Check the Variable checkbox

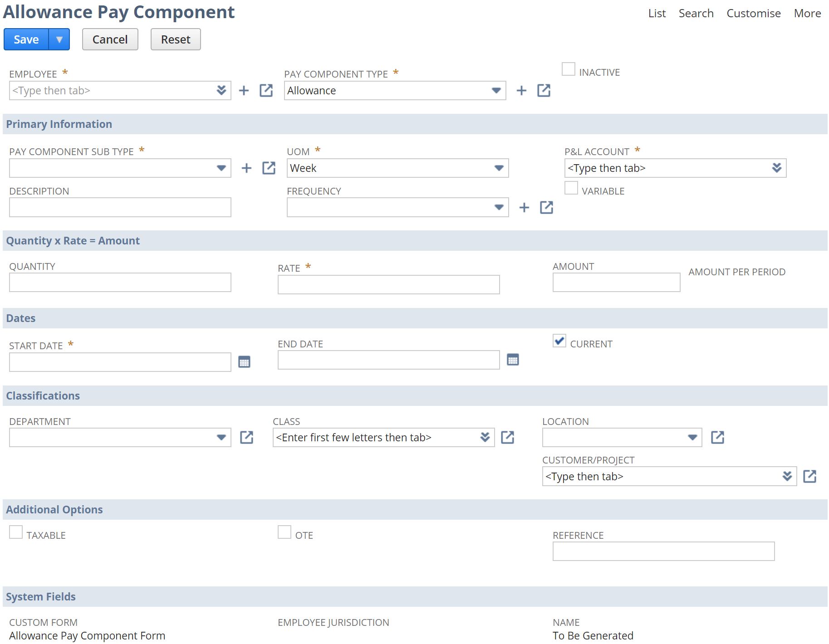(571, 188)
